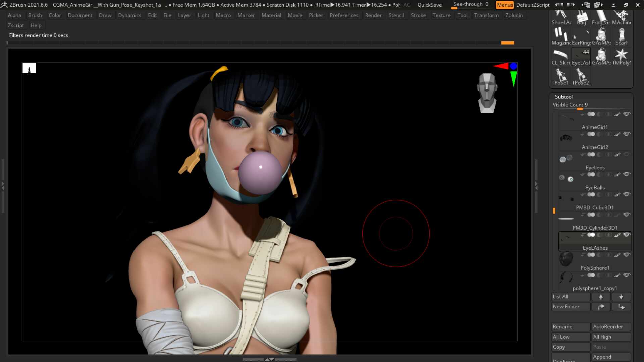Screen dimensions: 644x362
Task: Open the Brush palette
Action: tap(35, 15)
